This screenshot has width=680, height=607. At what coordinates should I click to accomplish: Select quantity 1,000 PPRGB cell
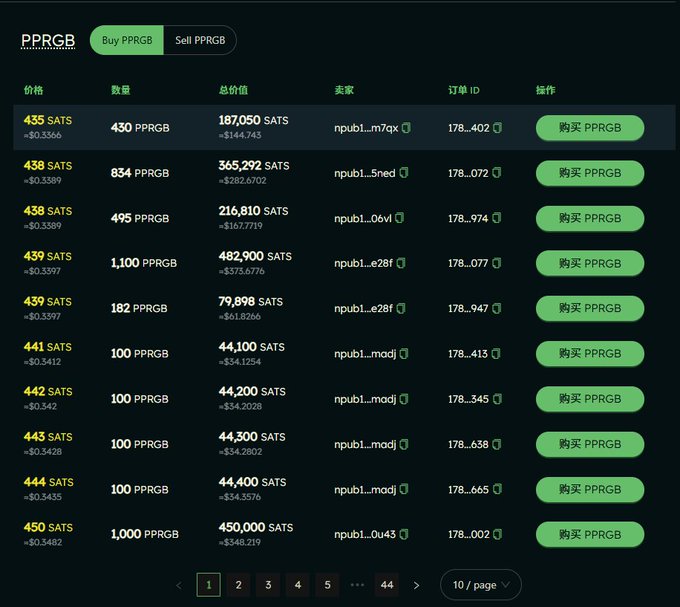pyautogui.click(x=145, y=534)
